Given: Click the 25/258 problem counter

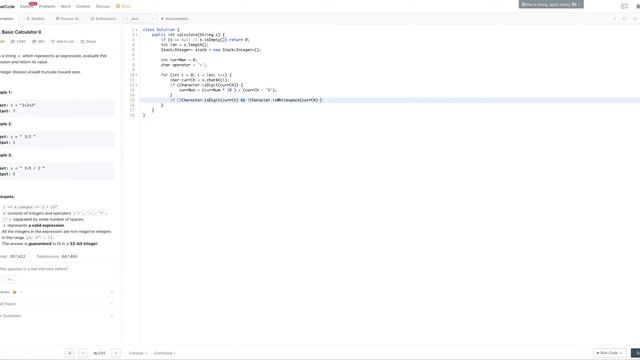Looking at the screenshot, I should (99, 353).
